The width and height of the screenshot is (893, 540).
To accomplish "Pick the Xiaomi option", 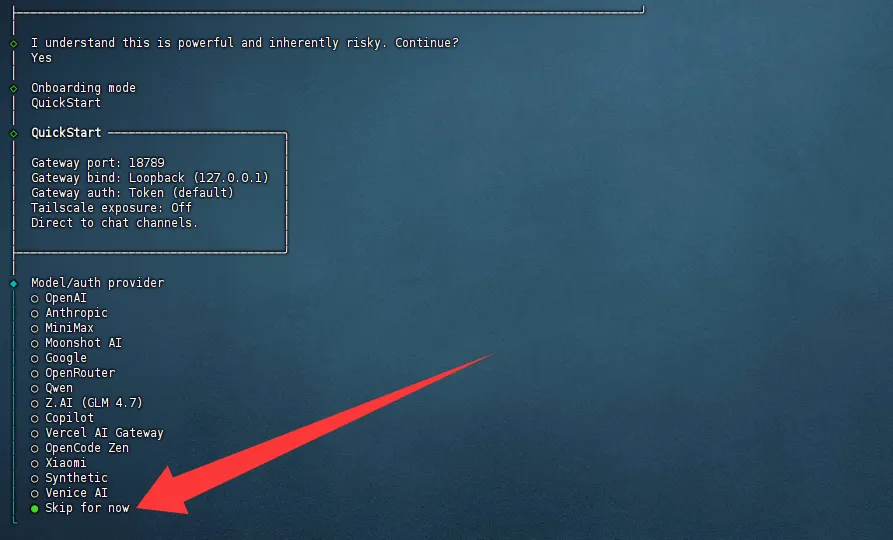I will click(59, 463).
